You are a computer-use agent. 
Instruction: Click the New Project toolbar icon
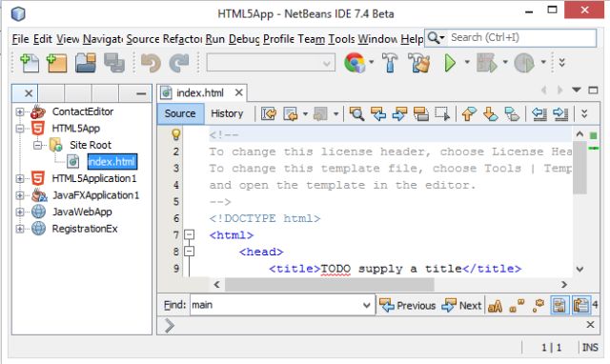point(57,63)
